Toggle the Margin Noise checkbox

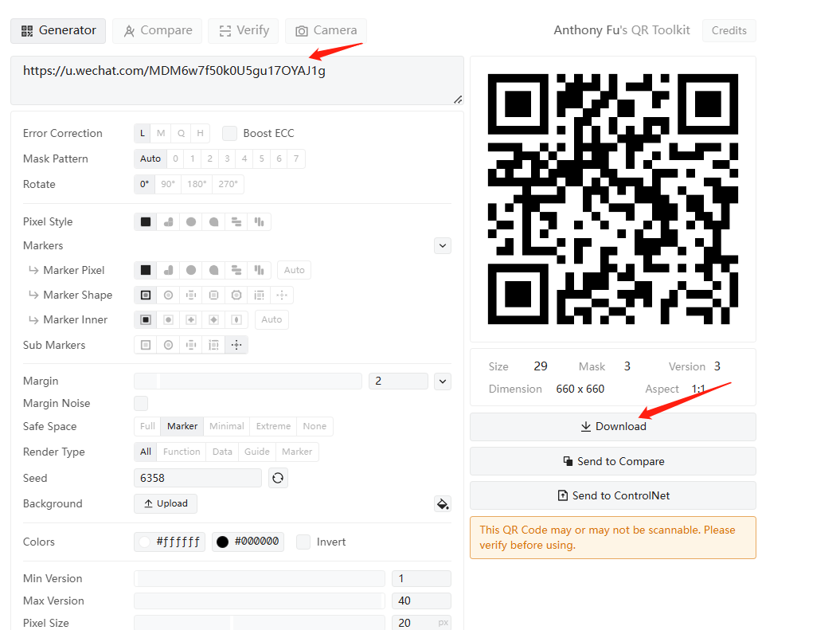click(141, 403)
